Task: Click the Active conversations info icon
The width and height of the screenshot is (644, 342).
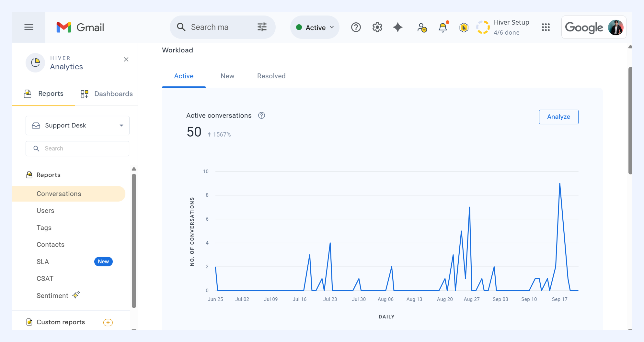Action: (261, 116)
